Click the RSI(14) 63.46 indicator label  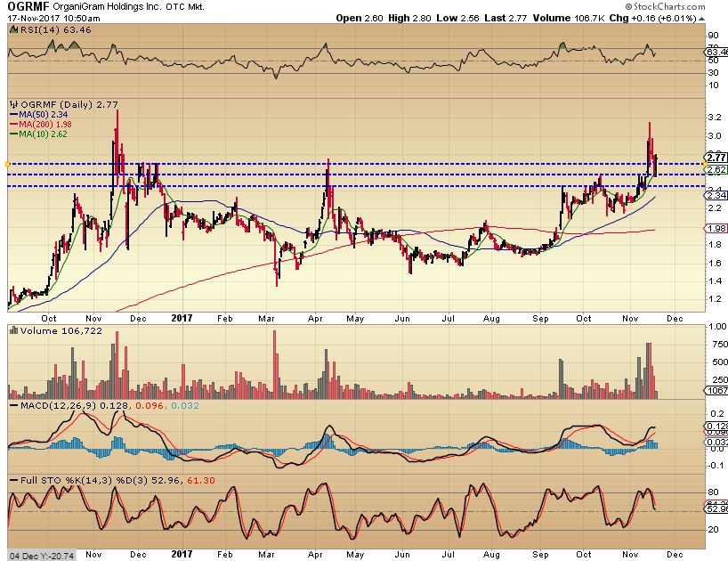pyautogui.click(x=54, y=29)
